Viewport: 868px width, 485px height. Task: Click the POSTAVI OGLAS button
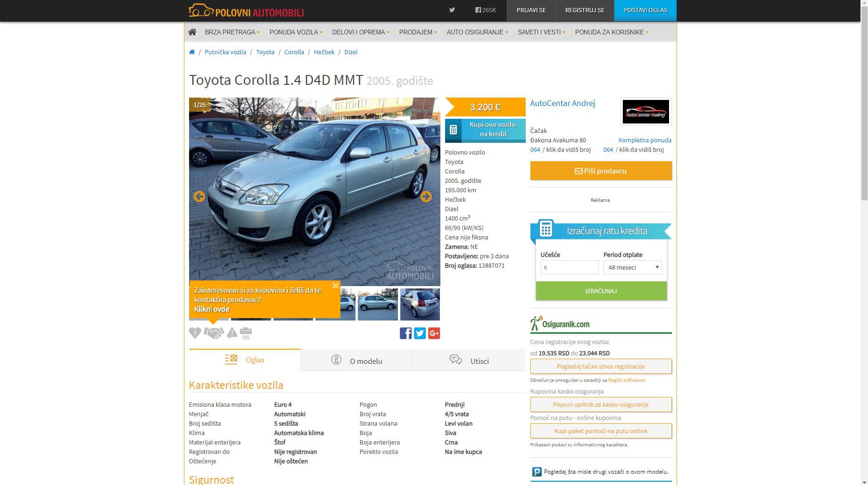[x=645, y=10]
